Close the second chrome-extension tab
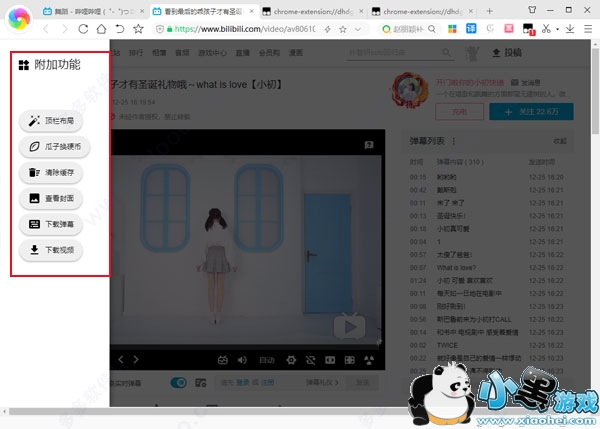This screenshot has width=600, height=429. click(x=471, y=11)
